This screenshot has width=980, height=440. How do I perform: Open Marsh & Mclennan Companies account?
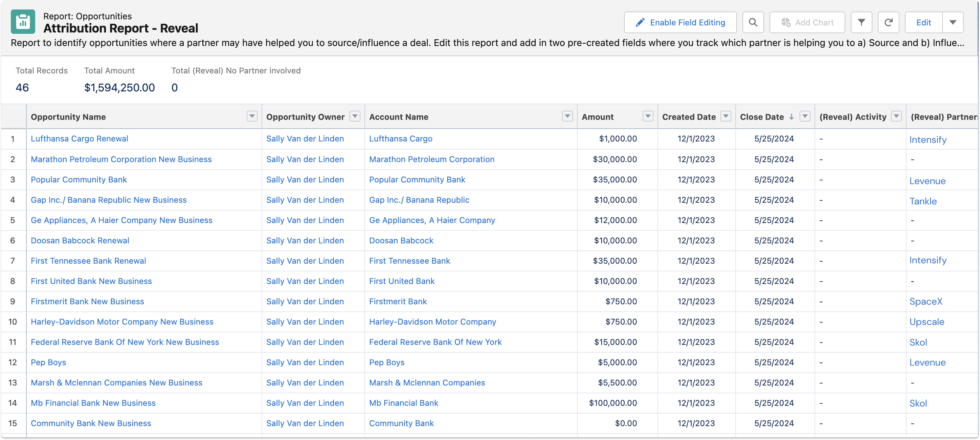click(427, 382)
